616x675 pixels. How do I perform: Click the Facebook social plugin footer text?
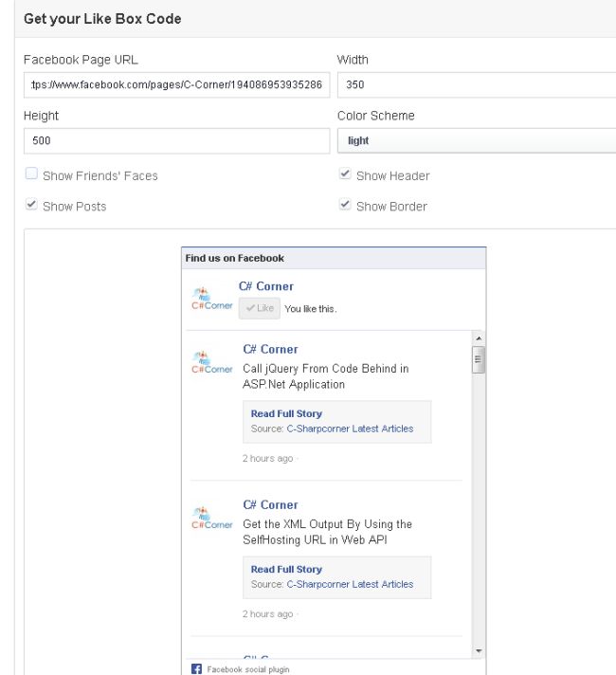248,669
